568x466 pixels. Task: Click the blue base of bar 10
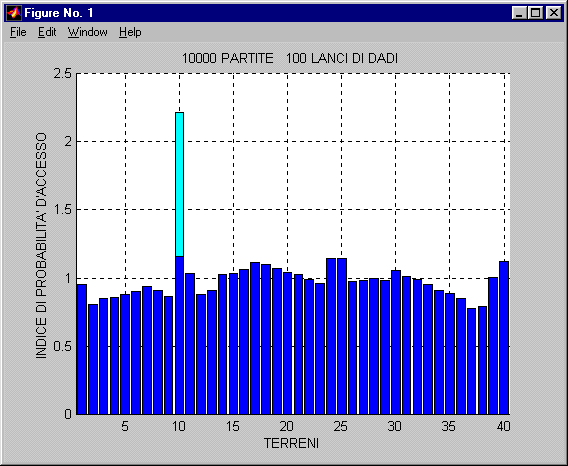(179, 335)
